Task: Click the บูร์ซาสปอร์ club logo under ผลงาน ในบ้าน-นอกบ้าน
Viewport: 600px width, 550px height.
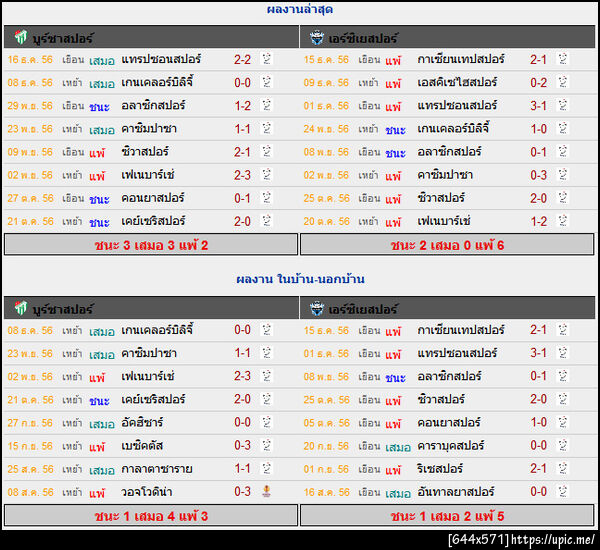Action: pos(21,308)
